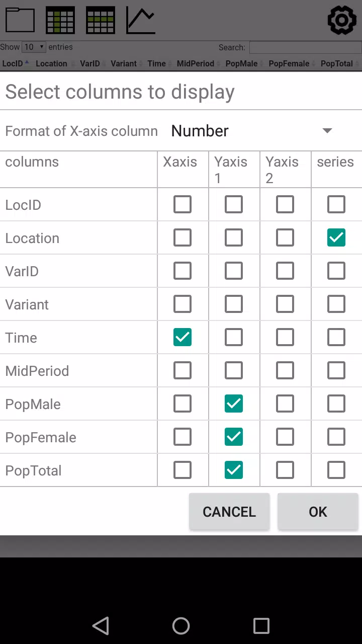The image size is (362, 644).
Task: Open the folder file icon
Action: coord(20,20)
